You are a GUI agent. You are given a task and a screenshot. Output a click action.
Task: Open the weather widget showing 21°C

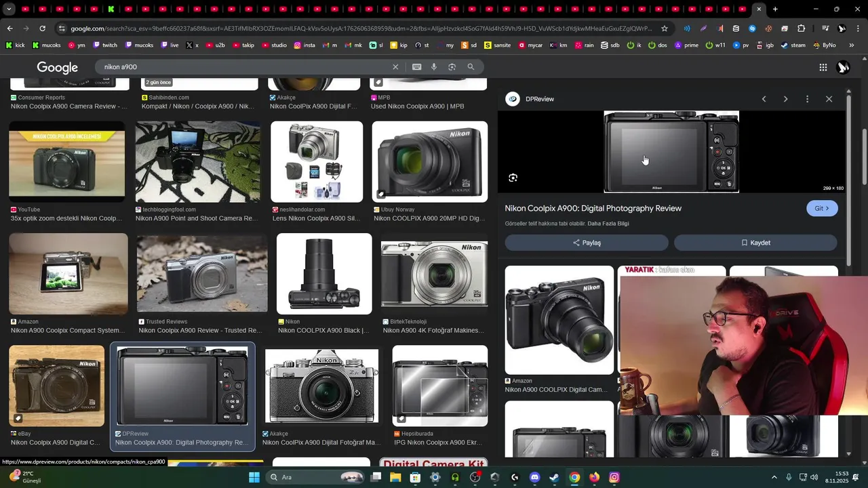[x=26, y=477]
